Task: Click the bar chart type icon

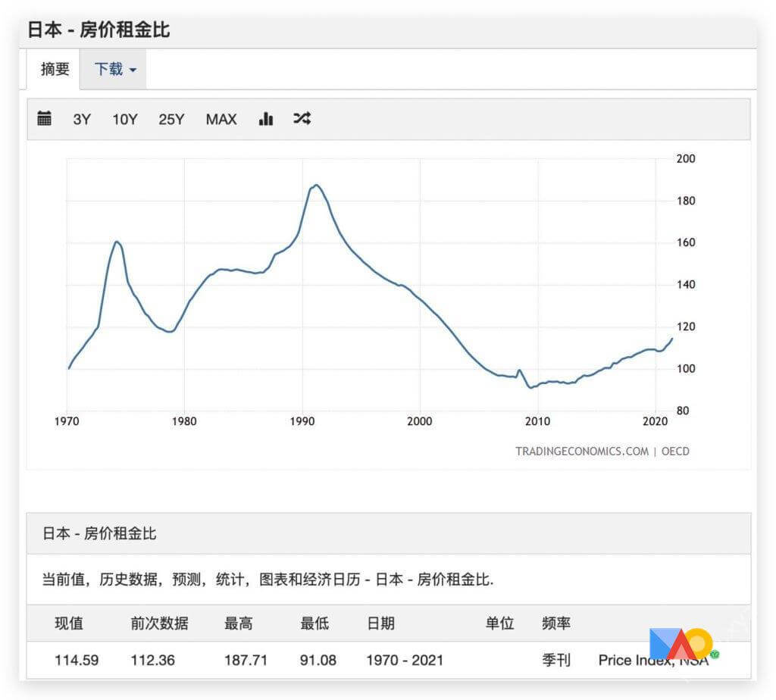Action: 265,118
